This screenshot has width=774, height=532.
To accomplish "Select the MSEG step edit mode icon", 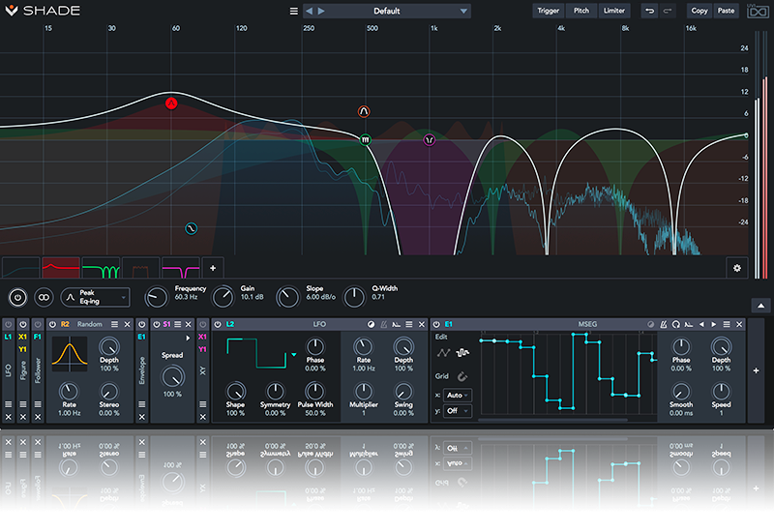I will 462,353.
